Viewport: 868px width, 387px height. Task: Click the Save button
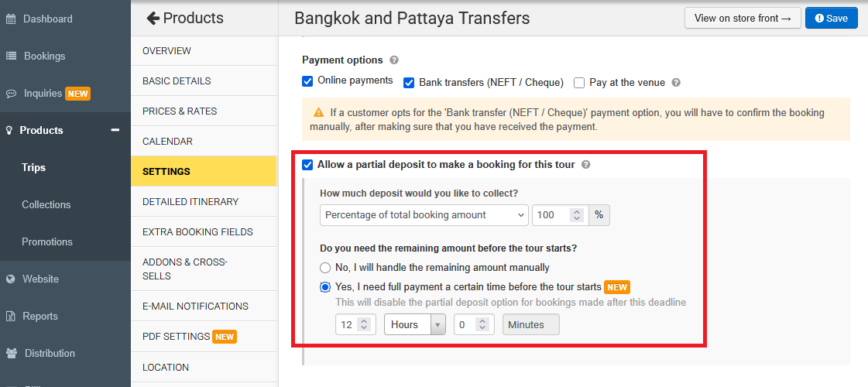831,18
